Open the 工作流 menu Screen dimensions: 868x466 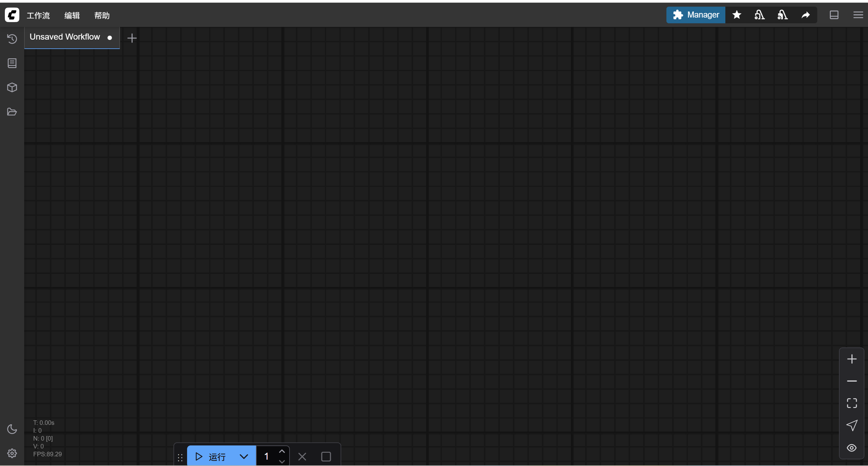point(38,15)
